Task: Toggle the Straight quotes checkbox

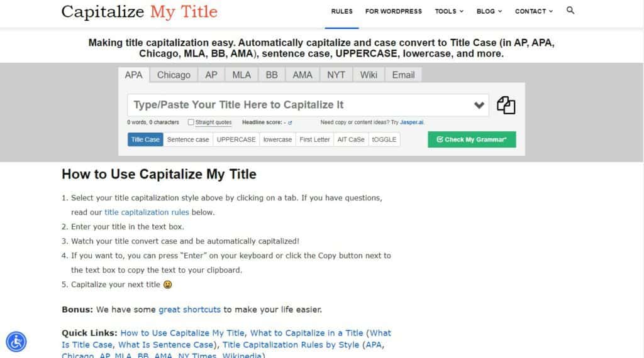Action: (x=191, y=122)
